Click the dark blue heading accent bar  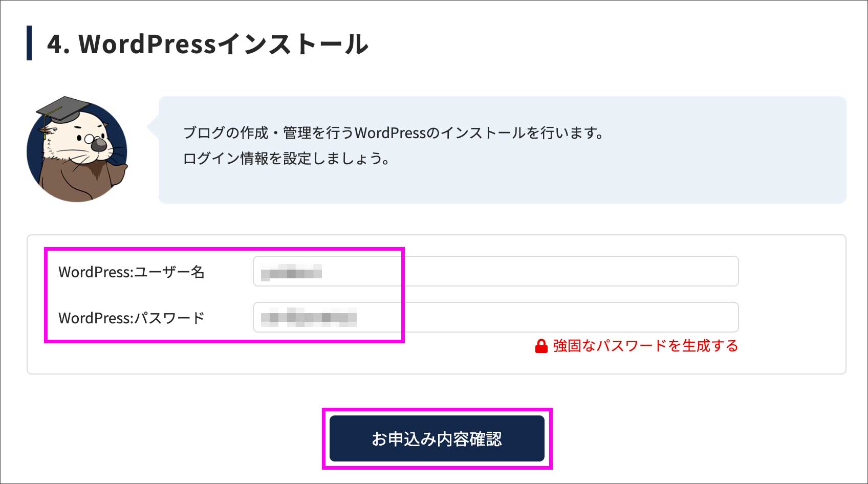click(29, 43)
